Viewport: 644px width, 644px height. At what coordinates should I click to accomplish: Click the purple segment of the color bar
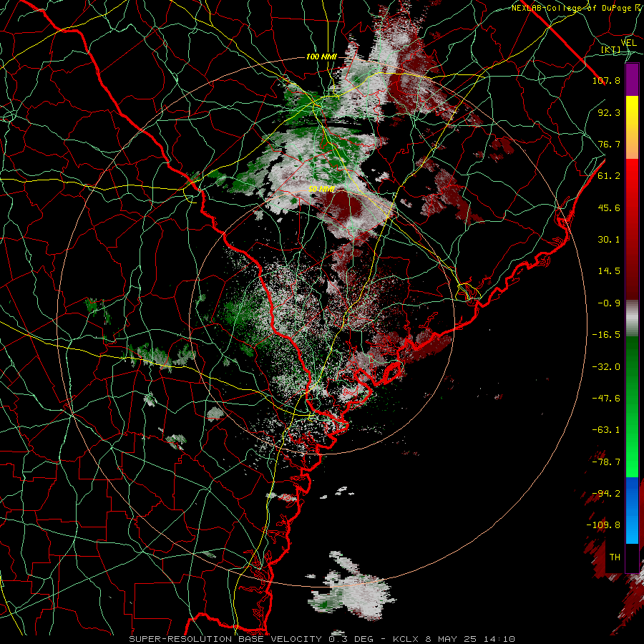[x=632, y=80]
